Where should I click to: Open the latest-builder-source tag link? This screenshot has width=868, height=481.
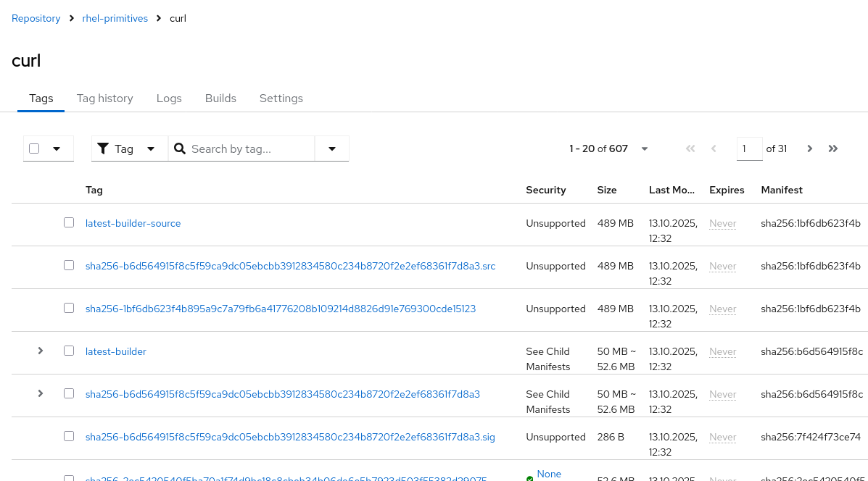coord(133,223)
